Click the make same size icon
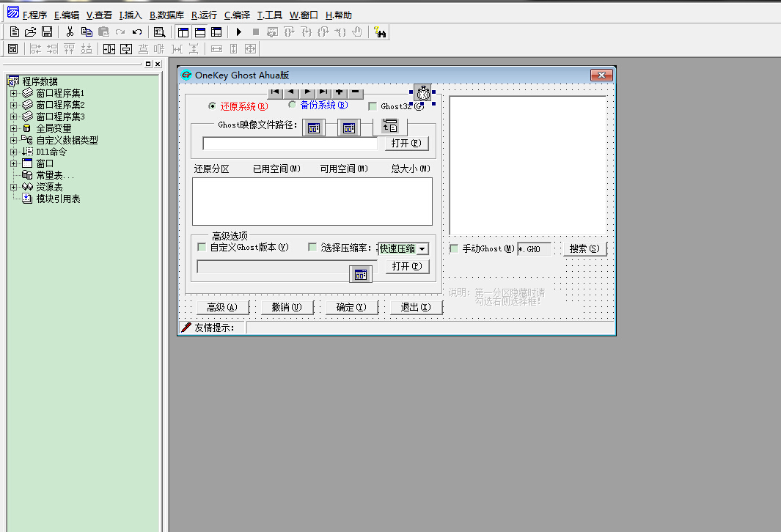The height and width of the screenshot is (532, 781). pos(251,49)
